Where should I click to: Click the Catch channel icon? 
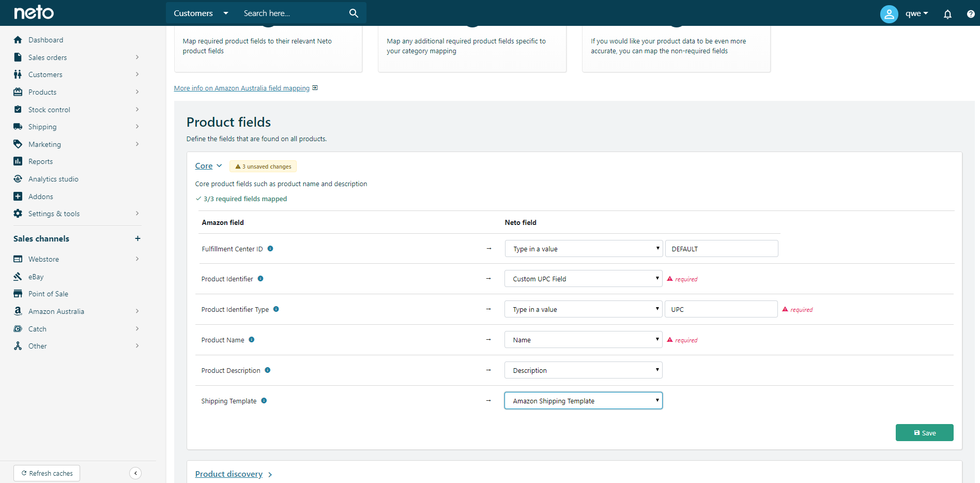[x=18, y=329]
